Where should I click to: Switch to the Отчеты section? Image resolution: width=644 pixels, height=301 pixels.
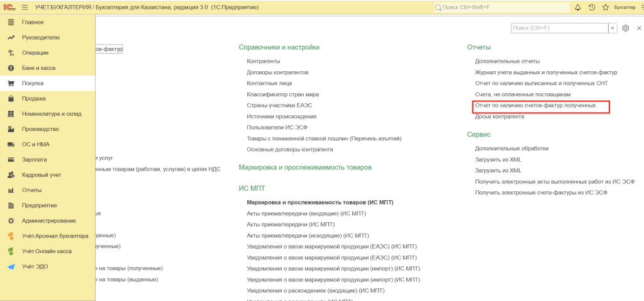(x=31, y=190)
